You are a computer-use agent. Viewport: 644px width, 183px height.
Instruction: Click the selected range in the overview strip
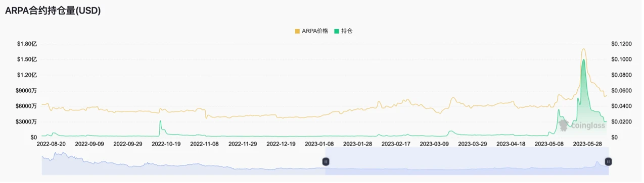click(x=467, y=161)
